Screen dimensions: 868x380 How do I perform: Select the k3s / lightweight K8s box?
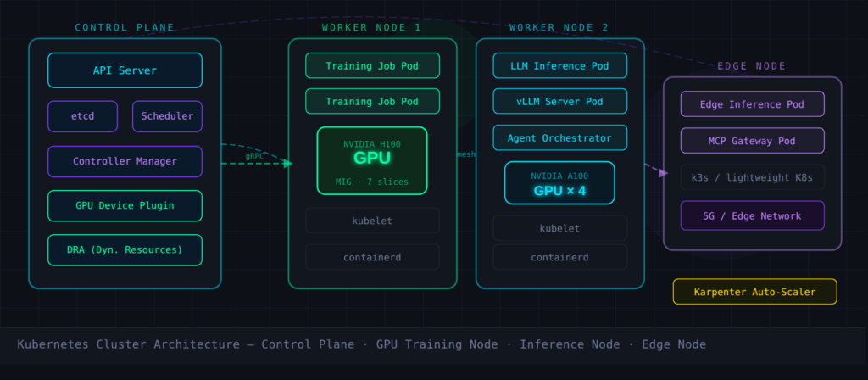(x=752, y=177)
